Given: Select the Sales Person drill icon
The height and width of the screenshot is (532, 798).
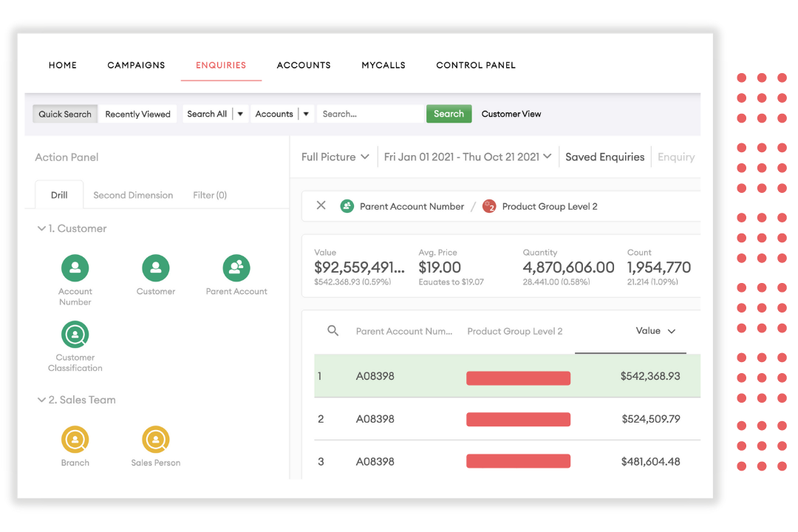Looking at the screenshot, I should tap(156, 438).
